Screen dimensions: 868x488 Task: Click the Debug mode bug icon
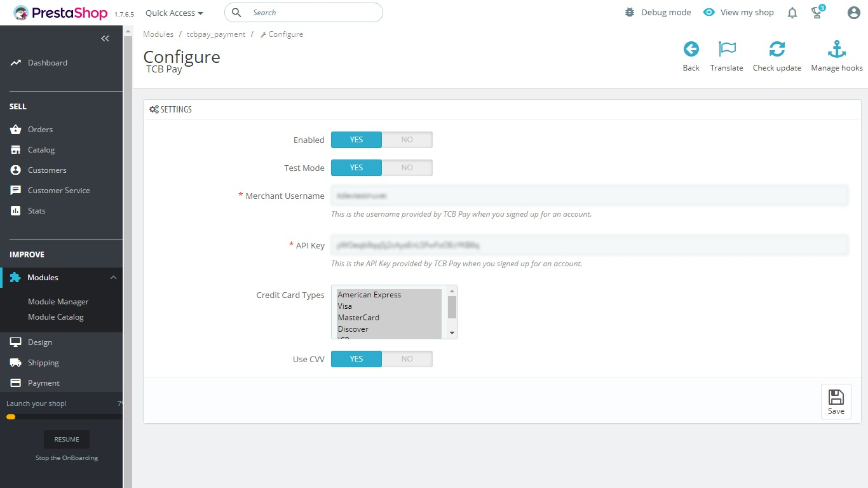630,12
